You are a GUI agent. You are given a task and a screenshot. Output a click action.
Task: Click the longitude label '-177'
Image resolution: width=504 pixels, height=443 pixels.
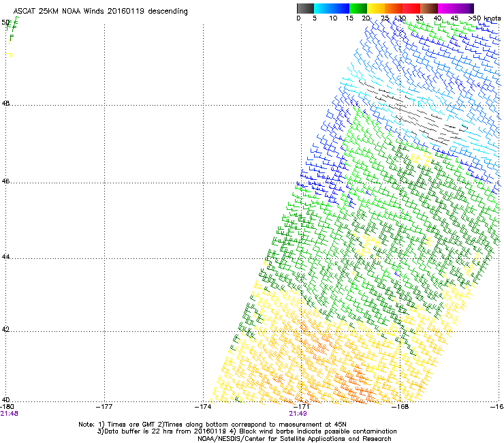[104, 407]
